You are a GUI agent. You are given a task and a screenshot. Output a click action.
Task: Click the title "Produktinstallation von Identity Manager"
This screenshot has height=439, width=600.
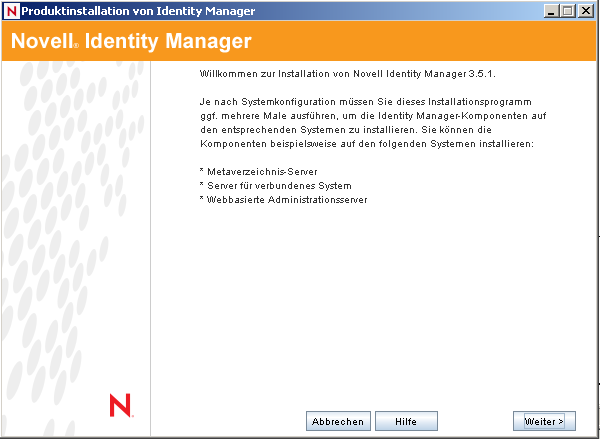138,11
